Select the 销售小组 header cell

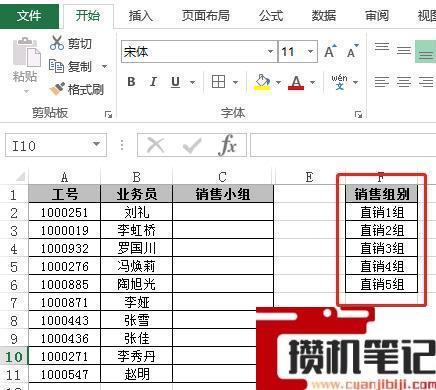pos(223,194)
